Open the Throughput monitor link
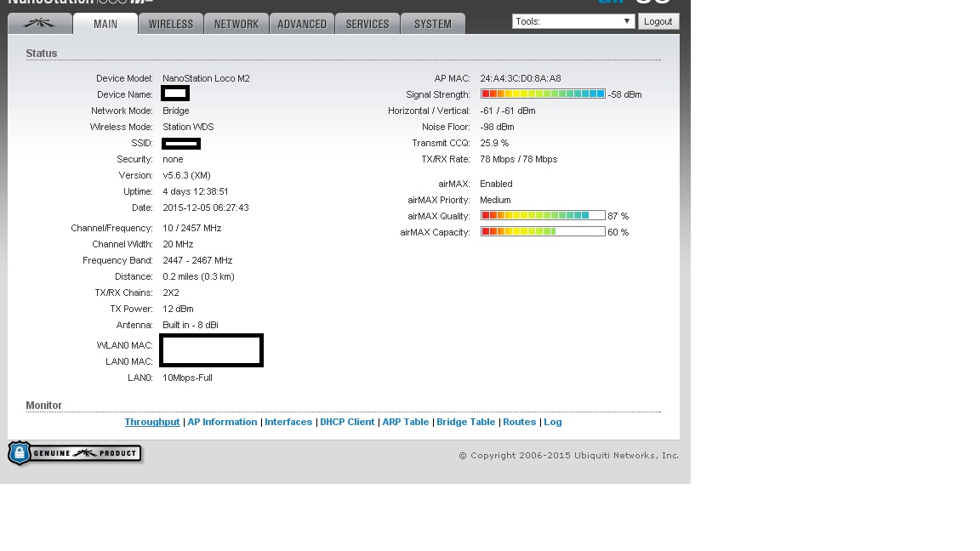 click(x=152, y=422)
